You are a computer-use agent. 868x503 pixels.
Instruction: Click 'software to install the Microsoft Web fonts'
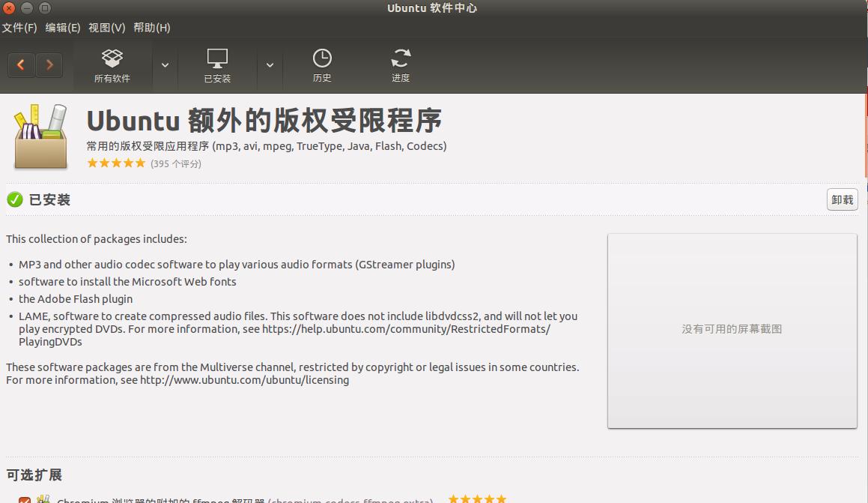tap(127, 282)
